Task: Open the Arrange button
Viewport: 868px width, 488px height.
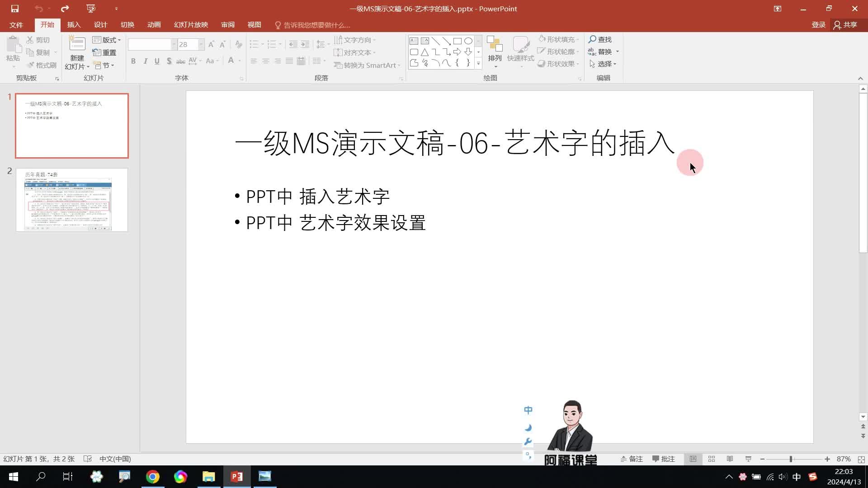Action: [x=495, y=52]
